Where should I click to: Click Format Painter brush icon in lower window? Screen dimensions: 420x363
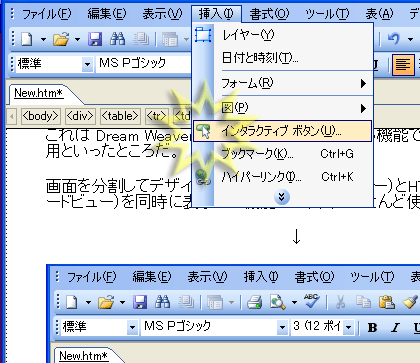point(410,302)
